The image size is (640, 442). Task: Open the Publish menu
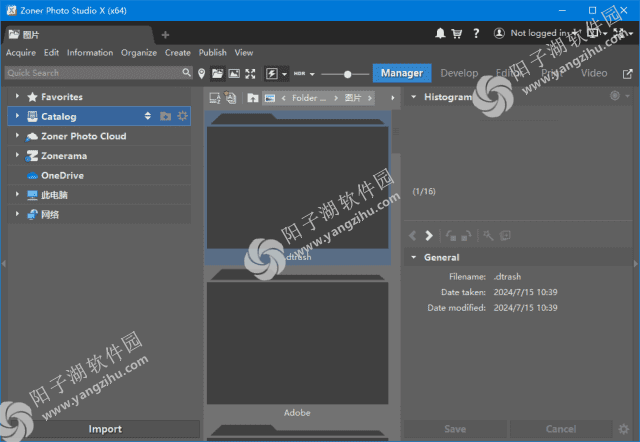(212, 53)
